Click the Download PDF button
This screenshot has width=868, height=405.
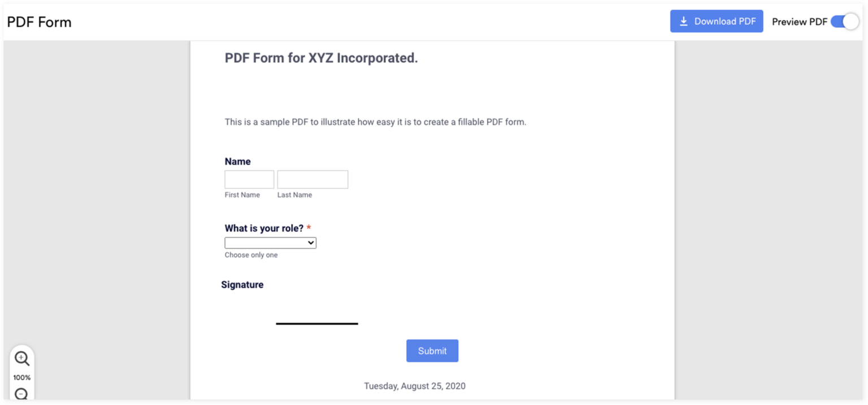coord(717,21)
